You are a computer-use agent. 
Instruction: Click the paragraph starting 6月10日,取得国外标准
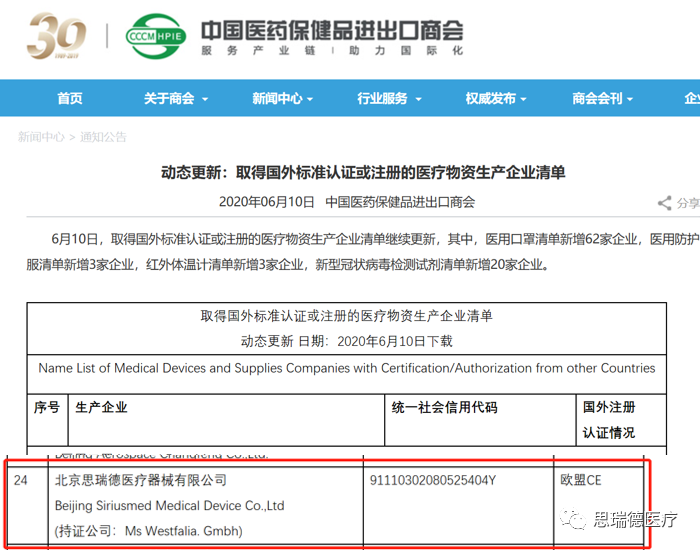(362, 252)
